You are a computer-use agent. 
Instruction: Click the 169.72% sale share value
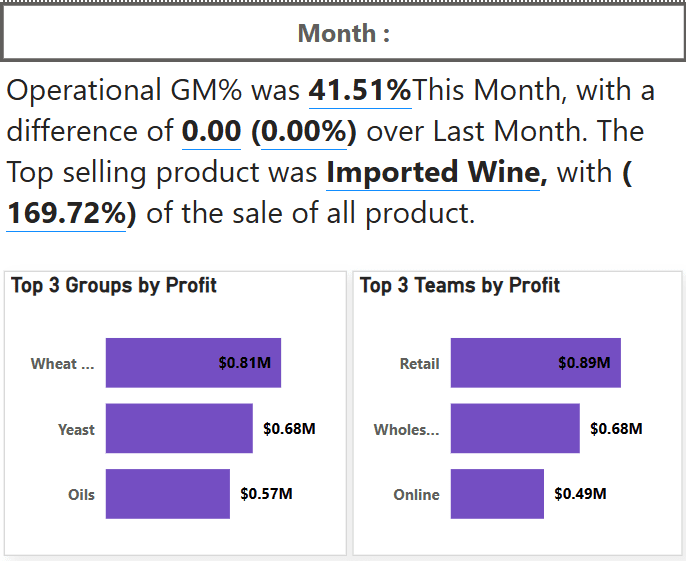(x=70, y=214)
